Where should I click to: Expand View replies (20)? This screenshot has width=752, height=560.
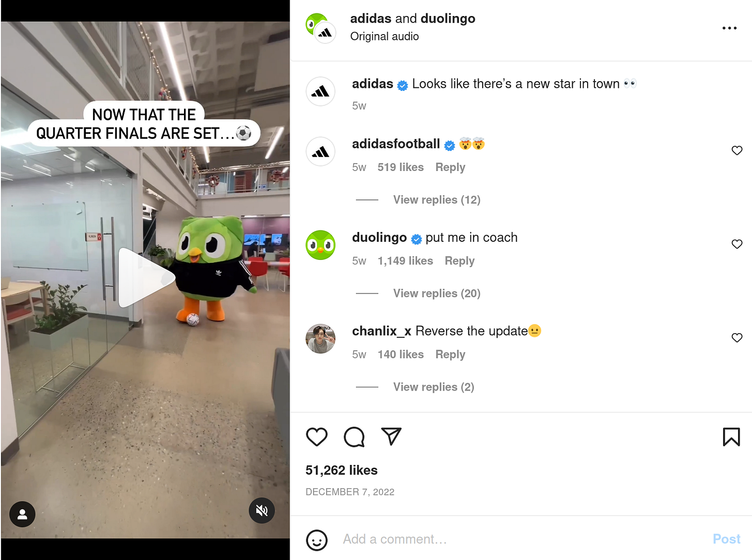[x=437, y=293]
